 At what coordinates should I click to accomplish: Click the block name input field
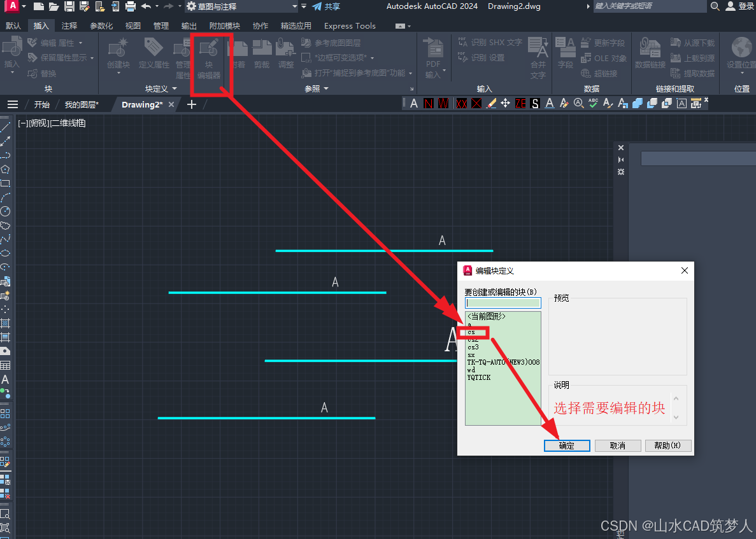coord(503,303)
